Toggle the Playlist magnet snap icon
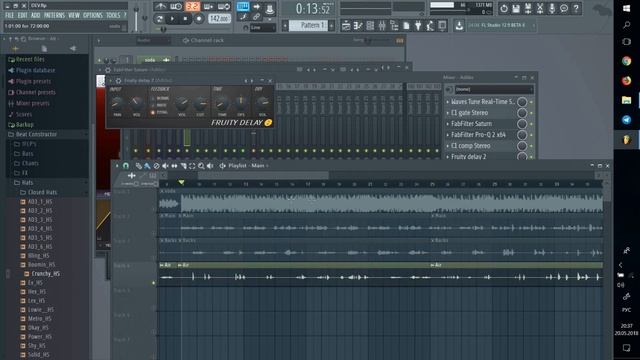This screenshot has height=360, width=640. pyautogui.click(x=126, y=166)
